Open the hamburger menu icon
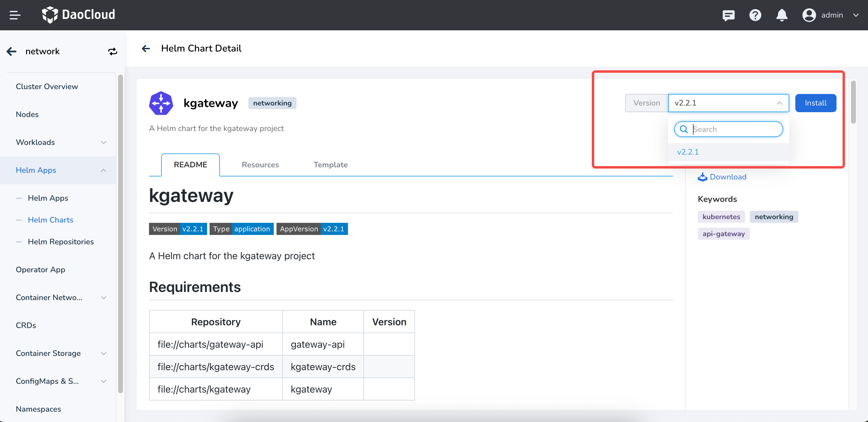Viewport: 868px width, 422px height. 15,15
